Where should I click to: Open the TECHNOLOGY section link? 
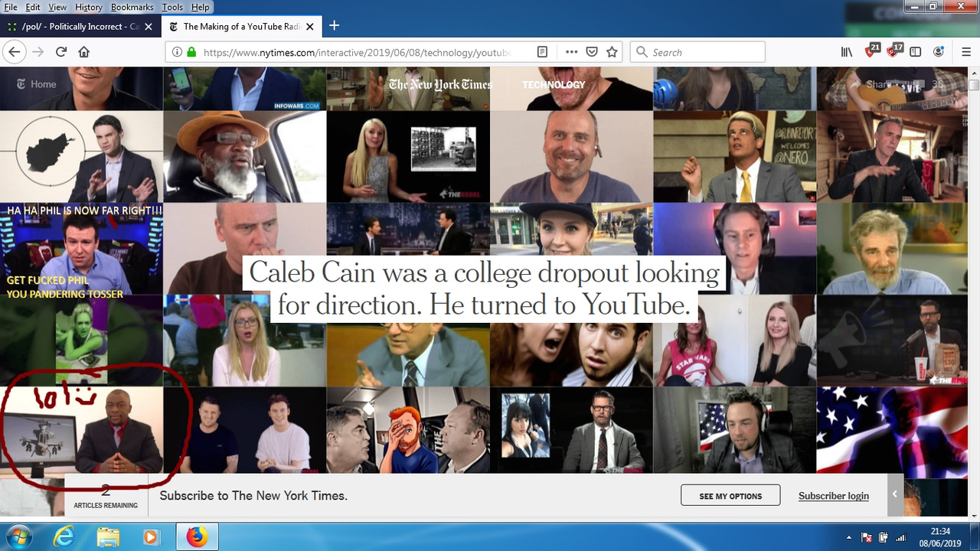(554, 84)
